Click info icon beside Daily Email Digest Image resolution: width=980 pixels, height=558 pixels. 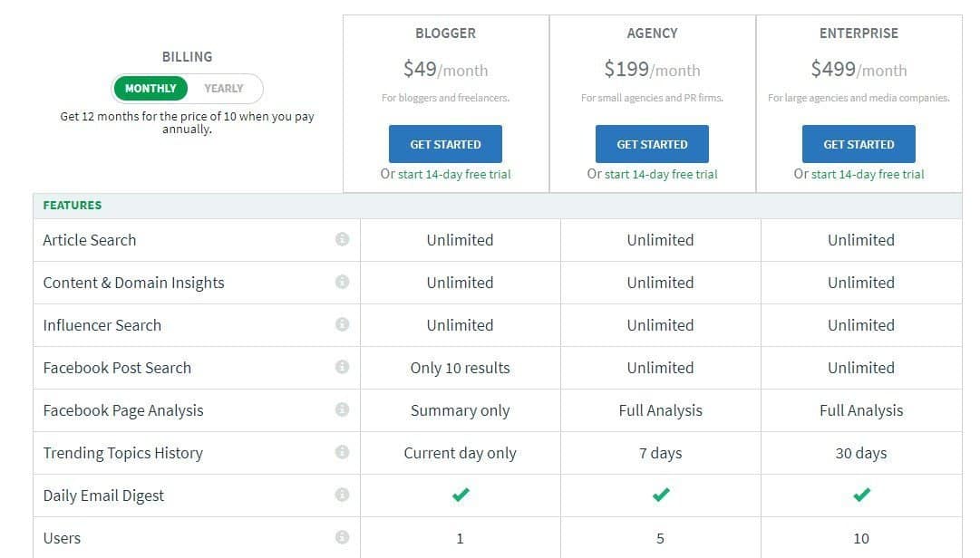(x=342, y=495)
